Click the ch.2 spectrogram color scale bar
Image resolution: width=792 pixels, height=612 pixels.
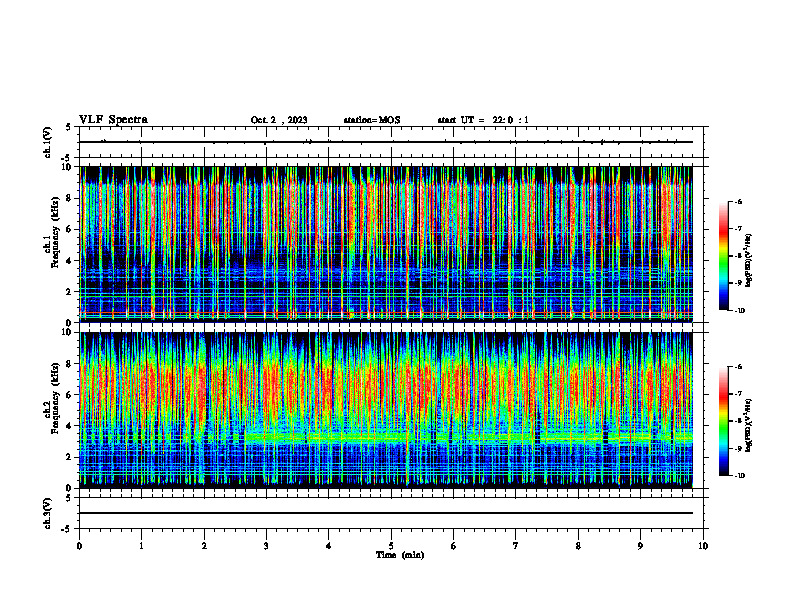[x=723, y=421]
